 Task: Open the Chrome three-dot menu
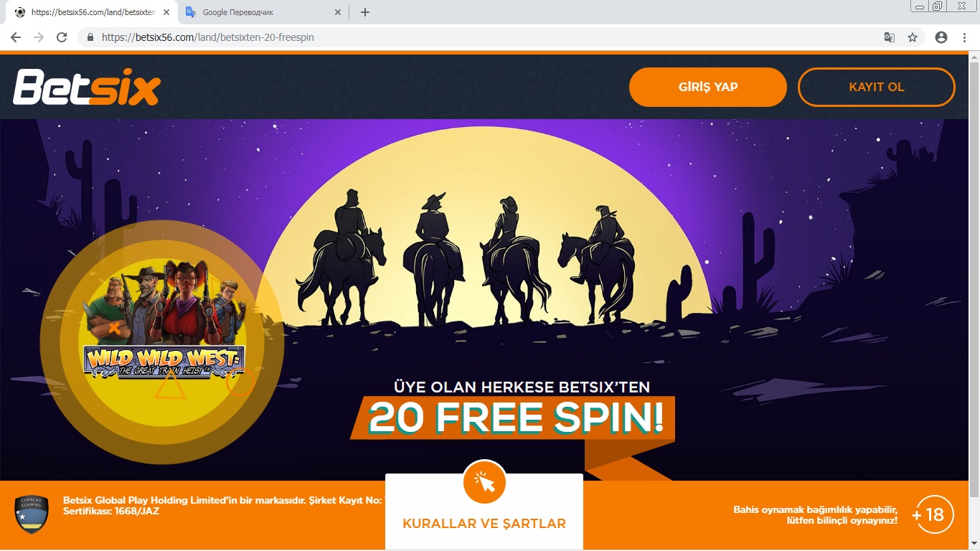(x=964, y=37)
